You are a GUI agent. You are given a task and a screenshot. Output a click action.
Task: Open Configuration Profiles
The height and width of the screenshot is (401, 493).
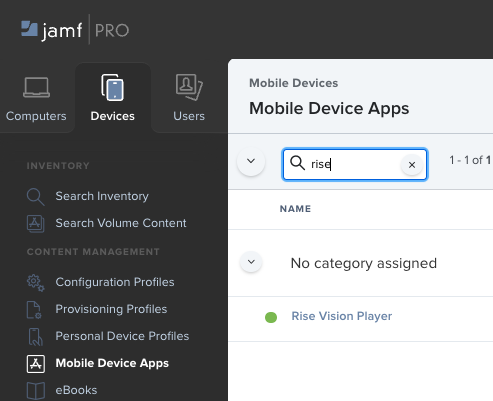tap(115, 282)
